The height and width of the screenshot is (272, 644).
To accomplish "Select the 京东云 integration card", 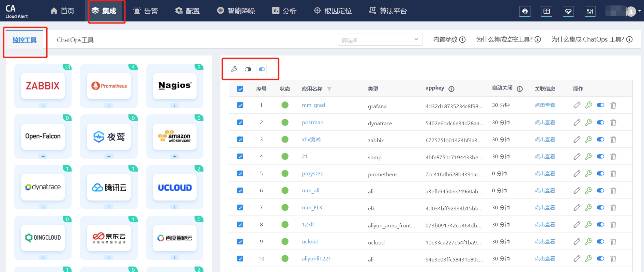I will pos(109,238).
